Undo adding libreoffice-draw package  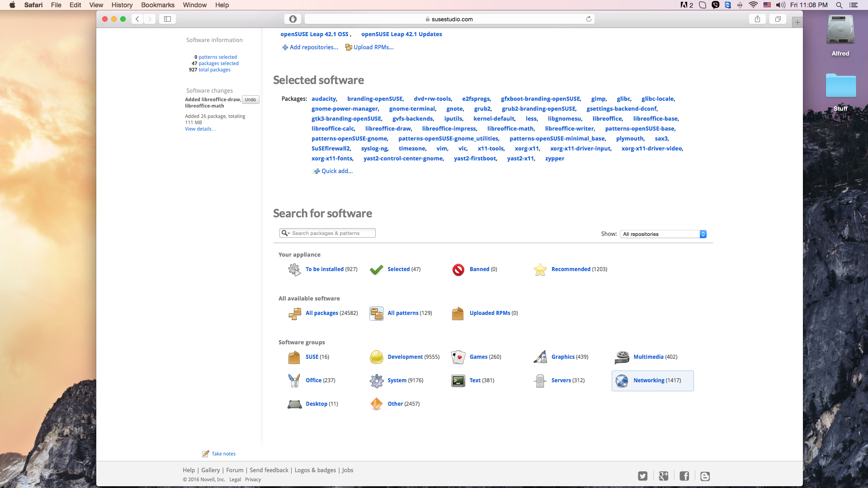click(250, 99)
